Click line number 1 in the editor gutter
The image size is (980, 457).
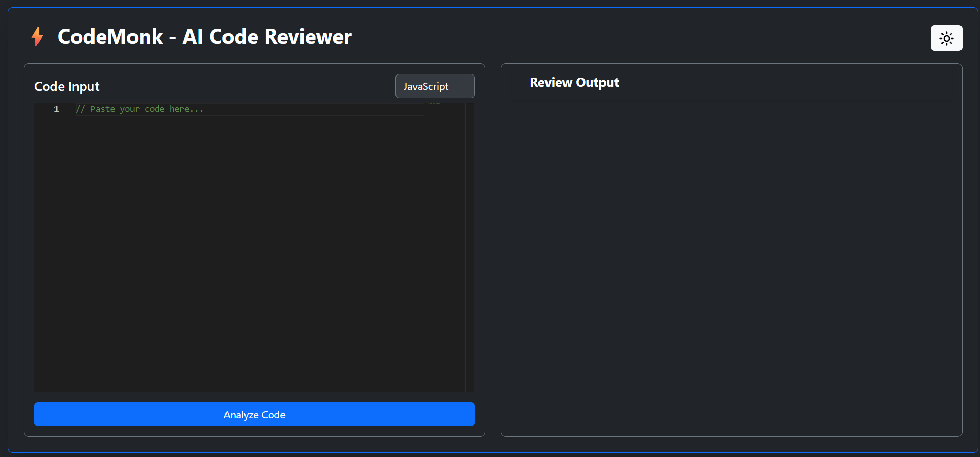[56, 109]
